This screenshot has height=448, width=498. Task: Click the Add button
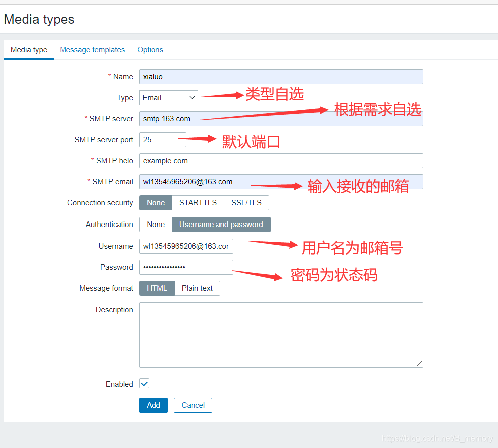(x=153, y=405)
